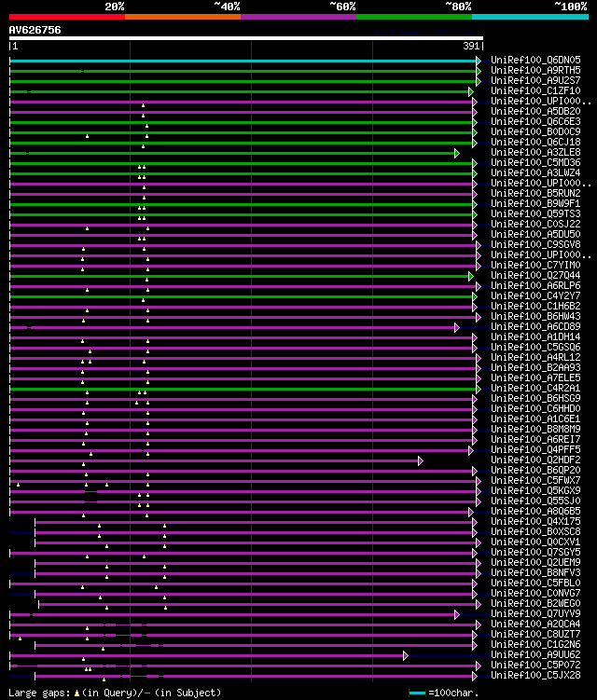597x700 pixels.
Task: Click the green arrowhead of the C4Y2Y7 hit
Action: tap(475, 297)
